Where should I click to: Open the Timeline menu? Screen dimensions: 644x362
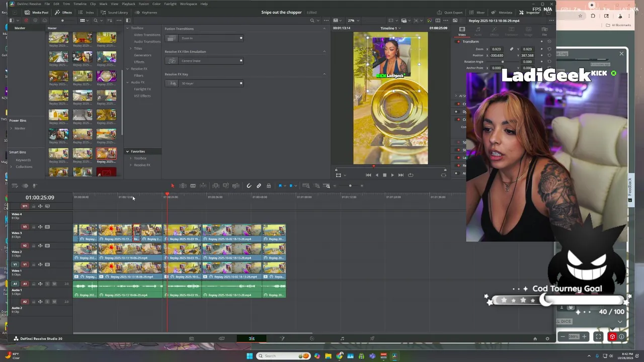click(x=80, y=4)
